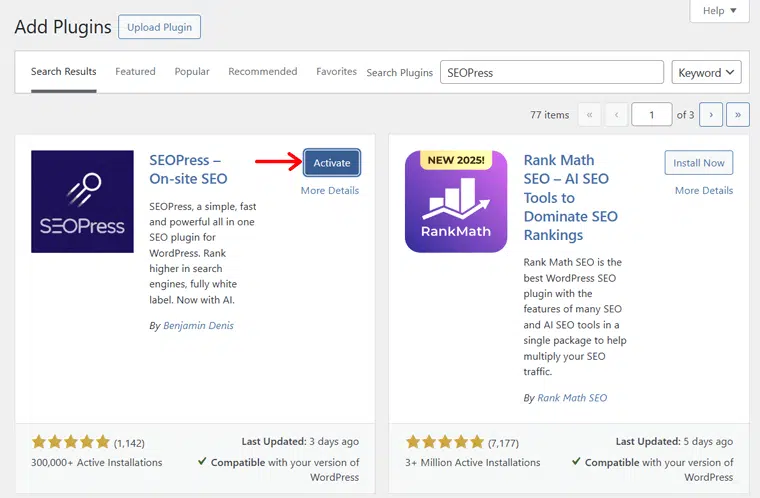Open author Benjamin Denis link
This screenshot has width=760, height=498.
tap(198, 325)
